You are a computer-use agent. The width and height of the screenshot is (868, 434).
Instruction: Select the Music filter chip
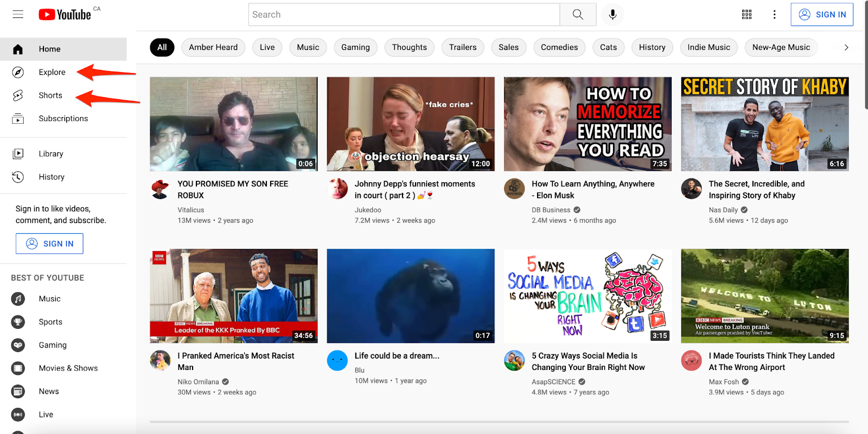click(x=308, y=48)
